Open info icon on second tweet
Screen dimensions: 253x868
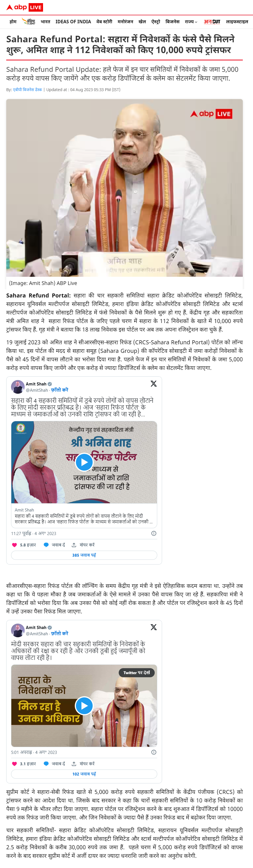154,752
